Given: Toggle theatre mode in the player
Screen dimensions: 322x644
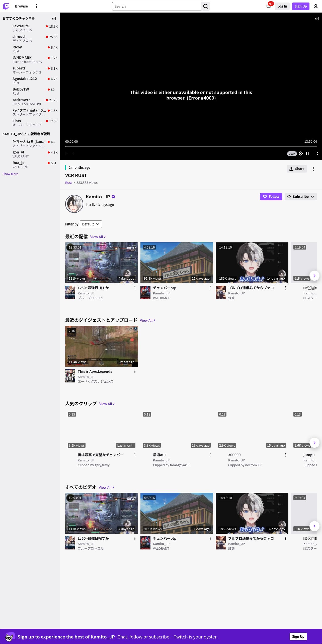Looking at the screenshot, I should [308, 153].
